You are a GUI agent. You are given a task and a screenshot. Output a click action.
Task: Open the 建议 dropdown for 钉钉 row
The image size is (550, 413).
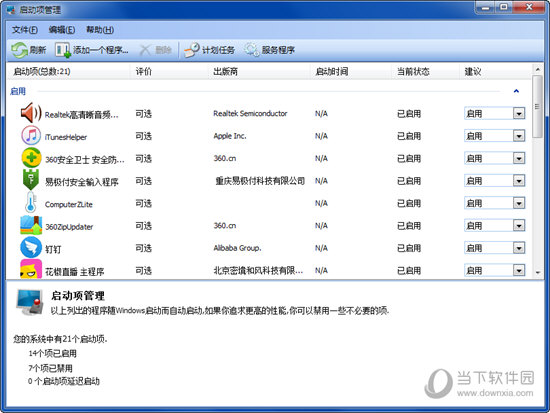518,248
